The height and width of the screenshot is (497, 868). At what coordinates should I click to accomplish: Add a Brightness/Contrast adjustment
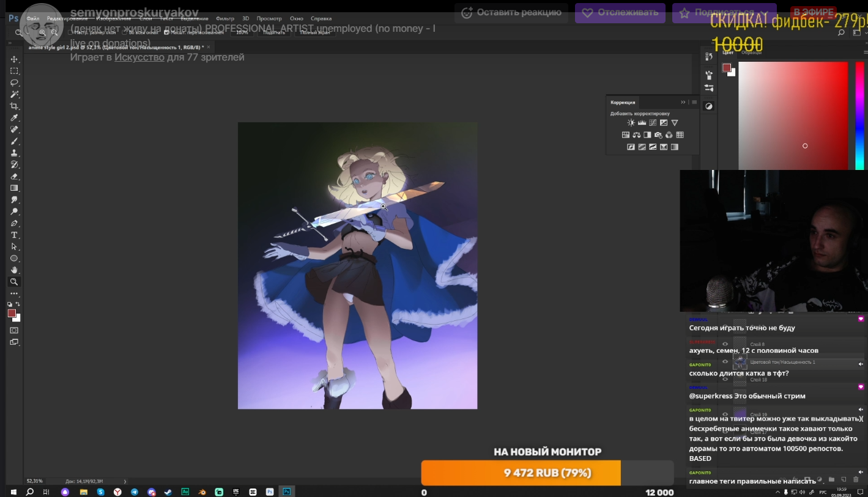pyautogui.click(x=631, y=123)
